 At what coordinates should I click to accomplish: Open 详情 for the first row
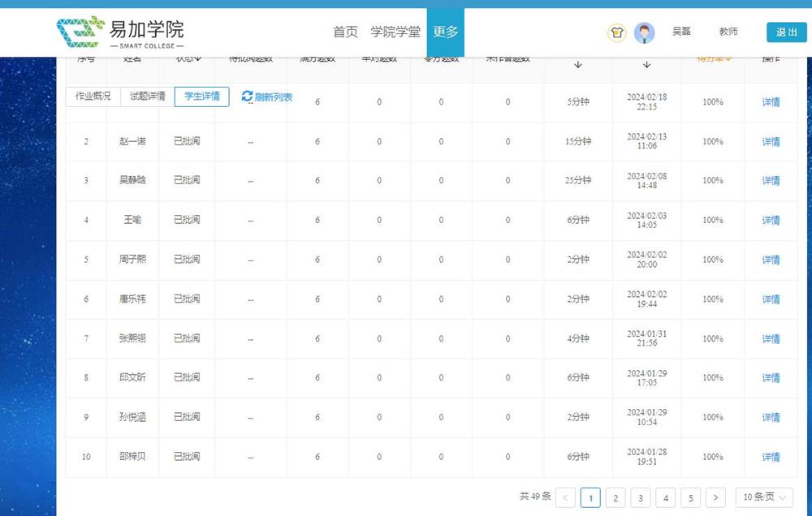coord(771,102)
